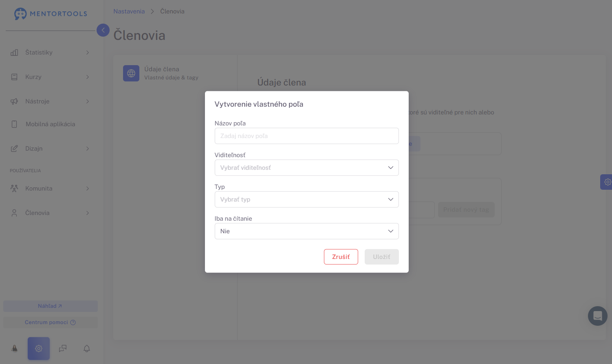Open the Viditeľnosť dropdown
The image size is (612, 364).
[x=306, y=168]
